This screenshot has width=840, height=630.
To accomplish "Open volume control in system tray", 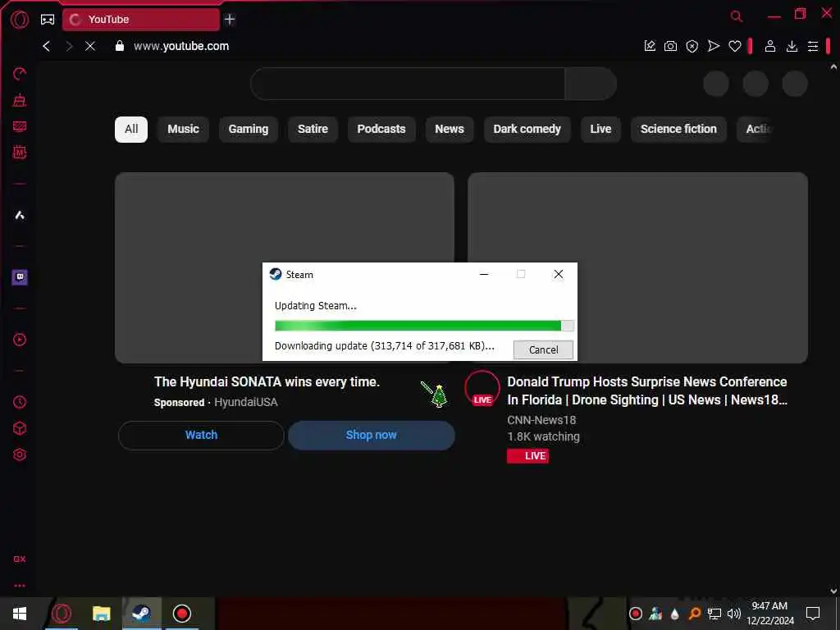I will pyautogui.click(x=734, y=614).
